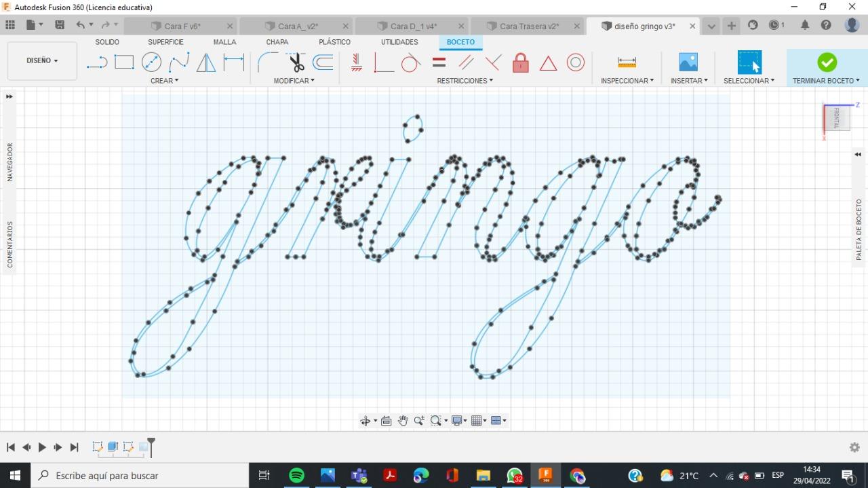Click the green Finish Sketch checkmark
This screenshot has width=868, height=488.
[x=827, y=62]
